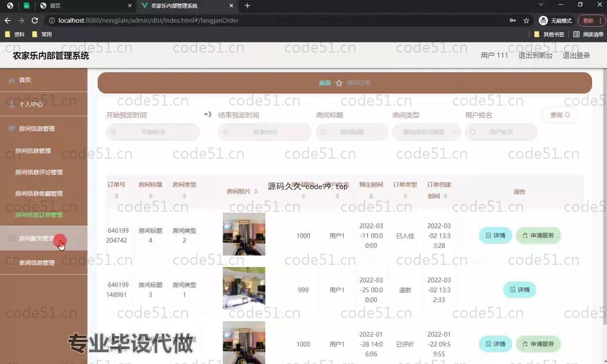607x364 pixels.
Task: Click 退出到前台 link
Action: (535, 55)
